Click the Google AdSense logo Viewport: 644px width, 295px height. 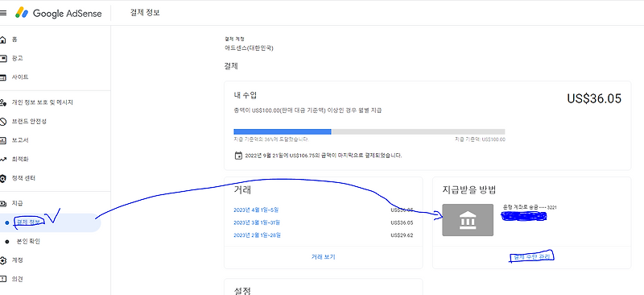pyautogui.click(x=58, y=13)
